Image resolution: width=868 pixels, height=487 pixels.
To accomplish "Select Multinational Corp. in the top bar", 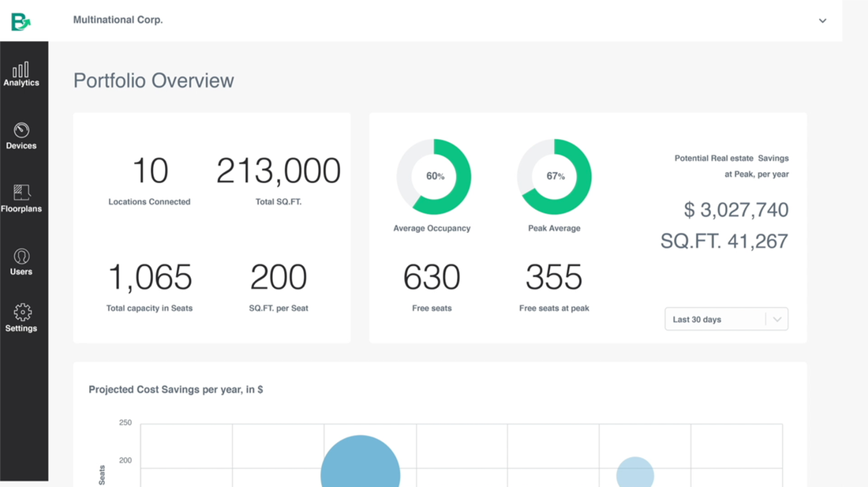I will coord(118,20).
